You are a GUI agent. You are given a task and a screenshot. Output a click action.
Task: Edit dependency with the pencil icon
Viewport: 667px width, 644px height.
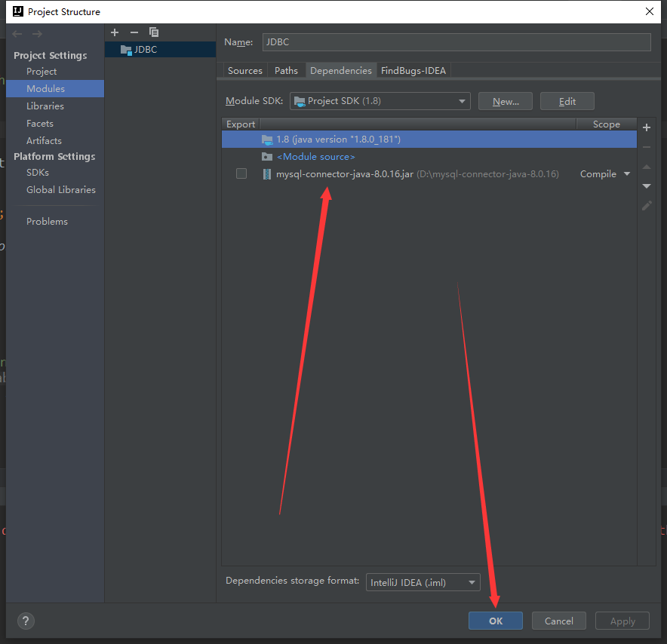pyautogui.click(x=647, y=206)
